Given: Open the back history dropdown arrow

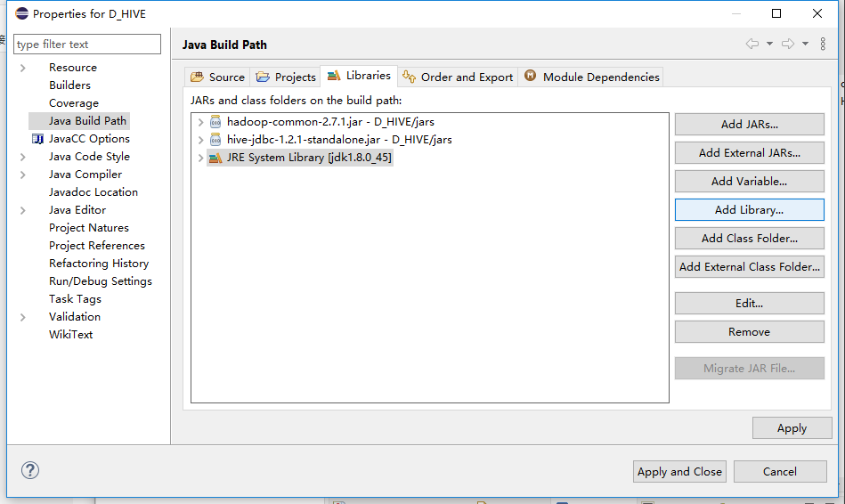Looking at the screenshot, I should (769, 44).
